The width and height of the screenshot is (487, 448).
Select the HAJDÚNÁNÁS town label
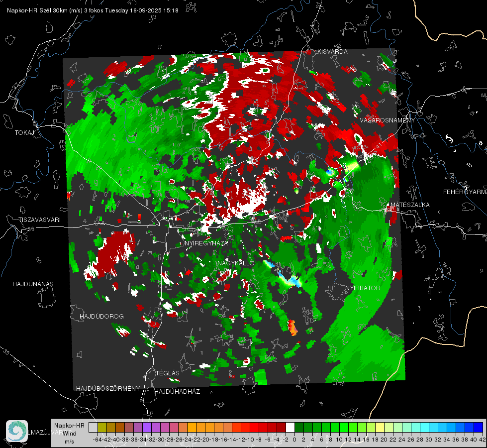click(33, 284)
